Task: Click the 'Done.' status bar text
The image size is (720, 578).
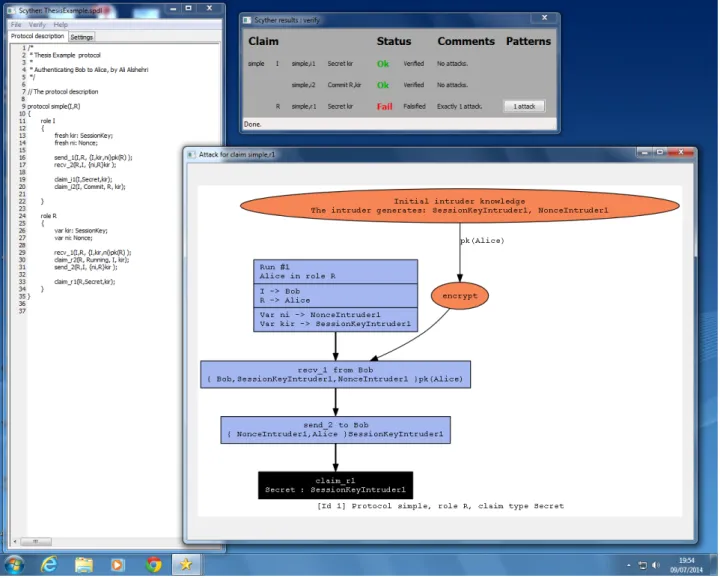Action: pos(253,124)
